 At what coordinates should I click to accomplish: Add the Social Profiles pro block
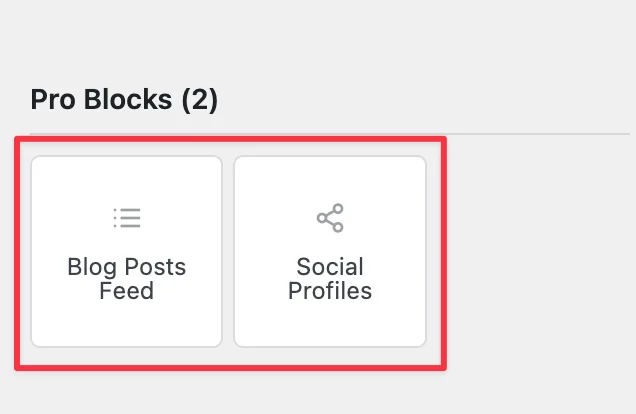click(x=330, y=251)
